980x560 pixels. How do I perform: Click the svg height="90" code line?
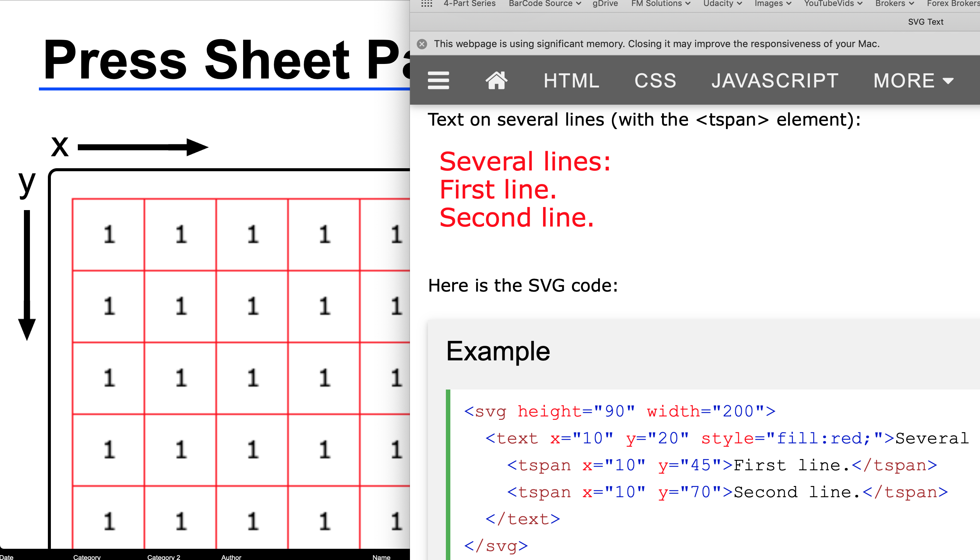620,412
